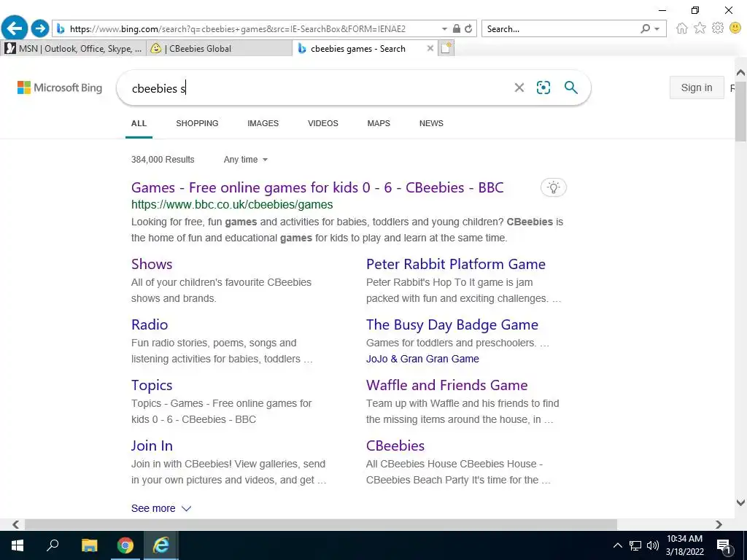
Task: Open the volume speaker tray icon
Action: tap(653, 545)
